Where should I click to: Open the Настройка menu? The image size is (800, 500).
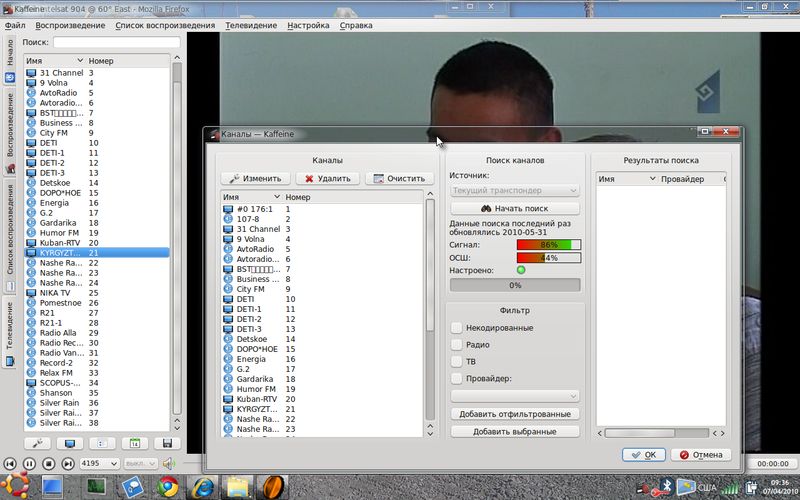(307, 25)
